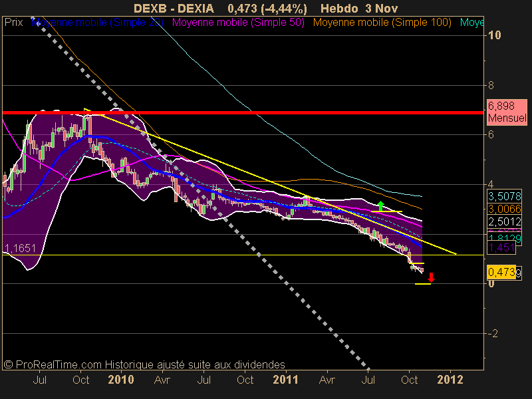Click the '6,898 Mensuel' price tag
This screenshot has height=399, width=532.
[507, 112]
